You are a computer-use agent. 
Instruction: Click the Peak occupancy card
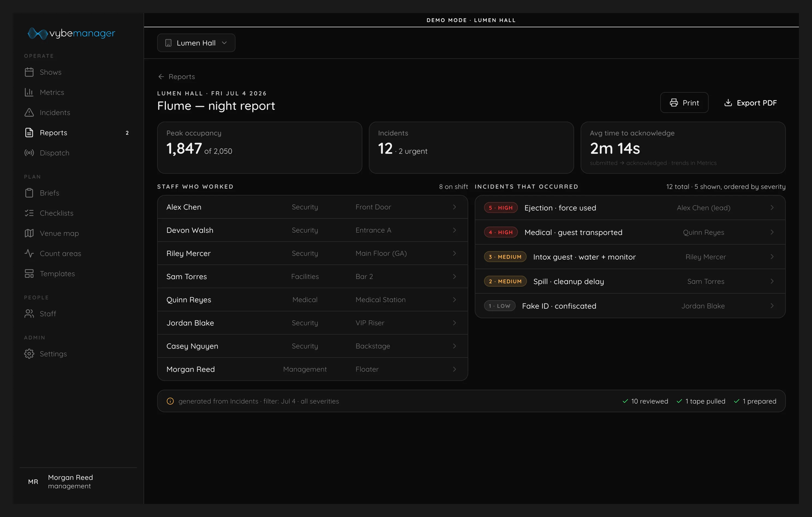click(260, 148)
